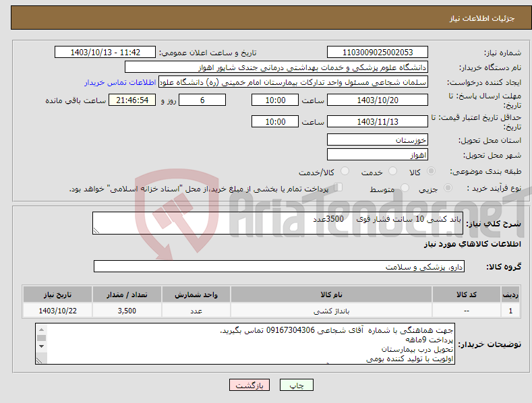532x403 pixels.
Task: Toggle the اسناد خزانه اسلامی payment checkbox
Action: (x=338, y=187)
